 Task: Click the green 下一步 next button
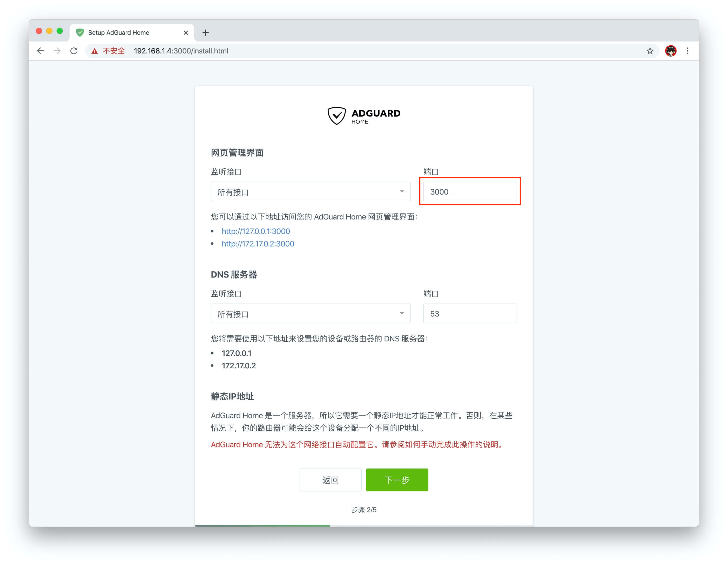[397, 480]
